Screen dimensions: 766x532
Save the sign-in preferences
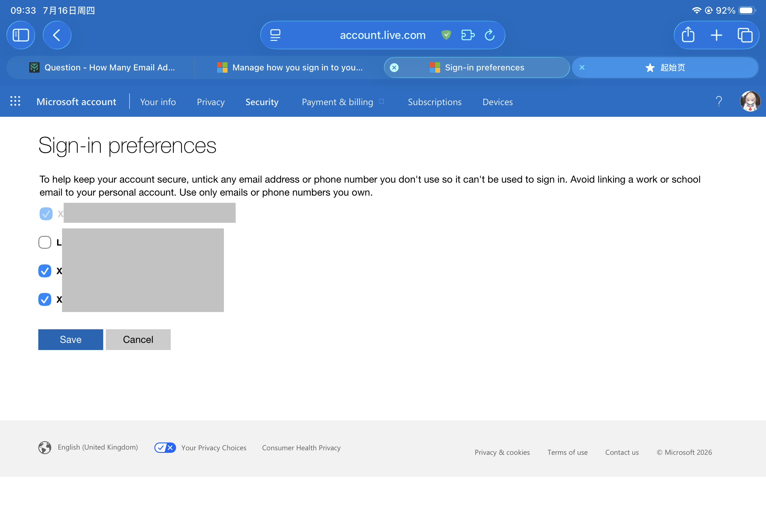[x=71, y=340]
